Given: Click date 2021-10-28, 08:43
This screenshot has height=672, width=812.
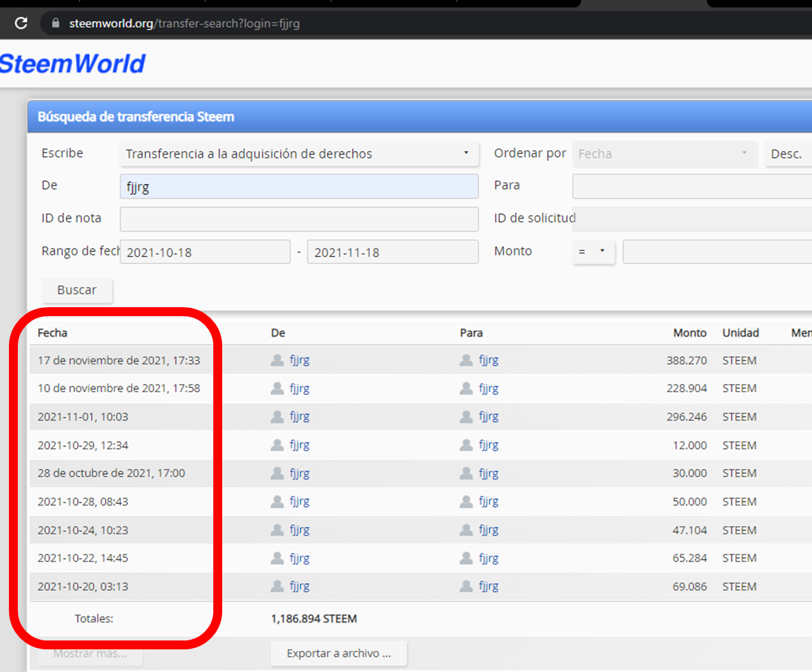Looking at the screenshot, I should click(x=83, y=502).
